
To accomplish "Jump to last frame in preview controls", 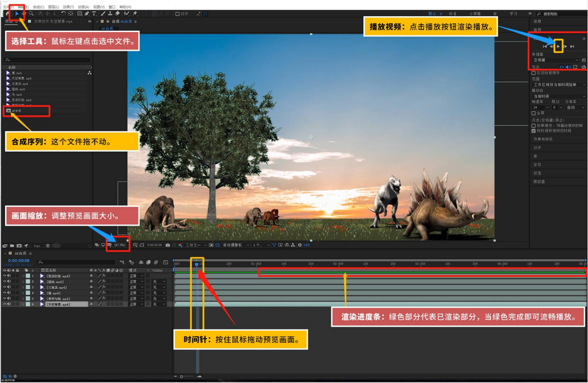I will coord(572,46).
